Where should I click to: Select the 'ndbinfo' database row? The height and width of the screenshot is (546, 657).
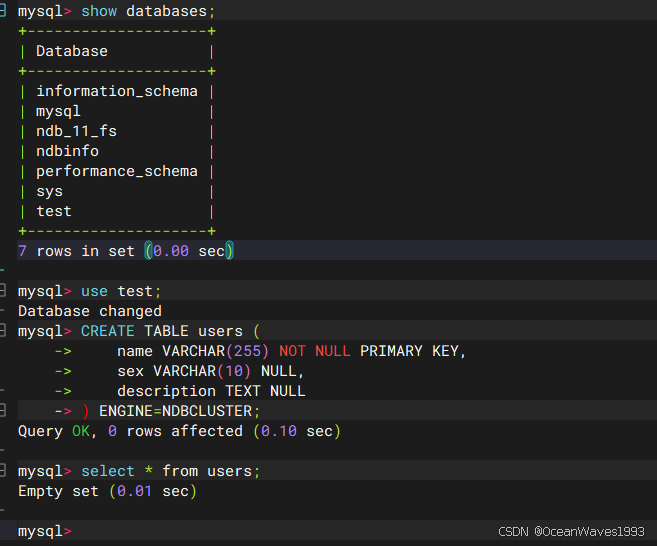67,151
